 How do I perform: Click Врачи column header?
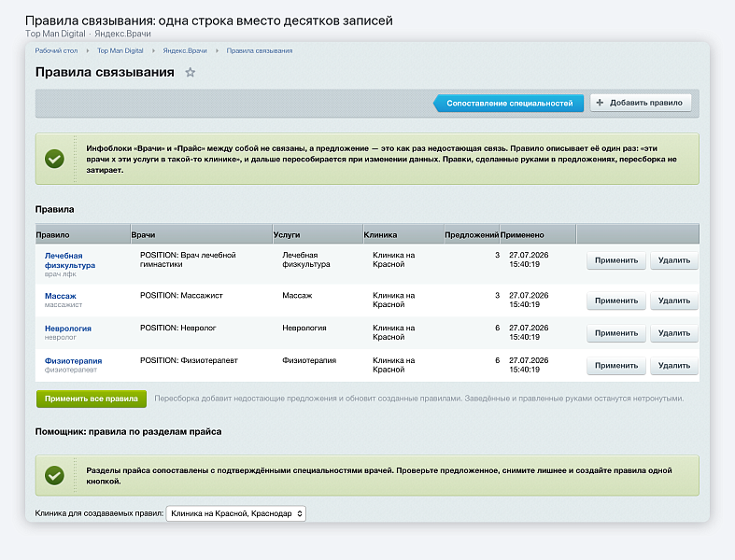(202, 234)
